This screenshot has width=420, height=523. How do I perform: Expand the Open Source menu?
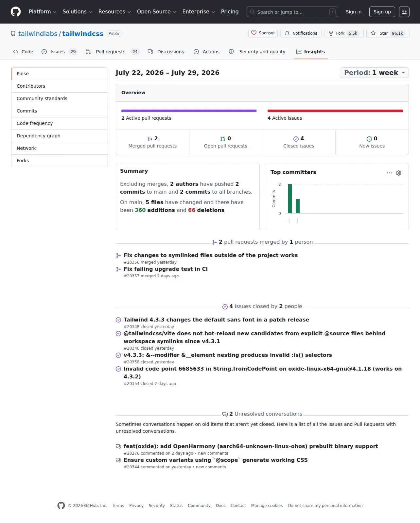157,12
